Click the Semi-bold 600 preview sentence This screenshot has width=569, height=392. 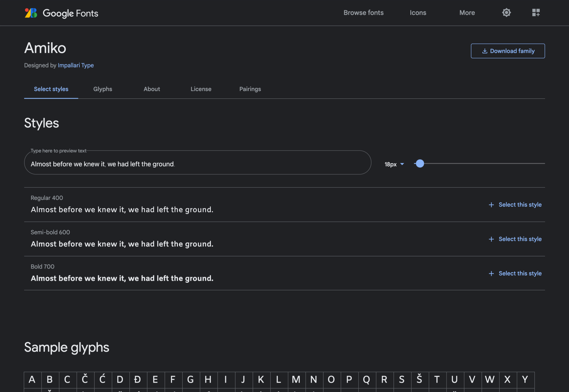[122, 244]
